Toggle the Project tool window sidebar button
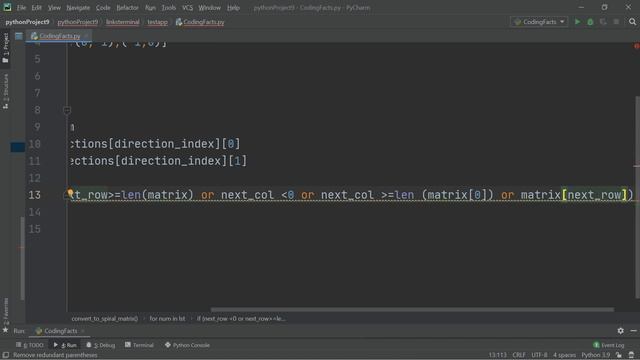640x360 pixels. coord(5,48)
